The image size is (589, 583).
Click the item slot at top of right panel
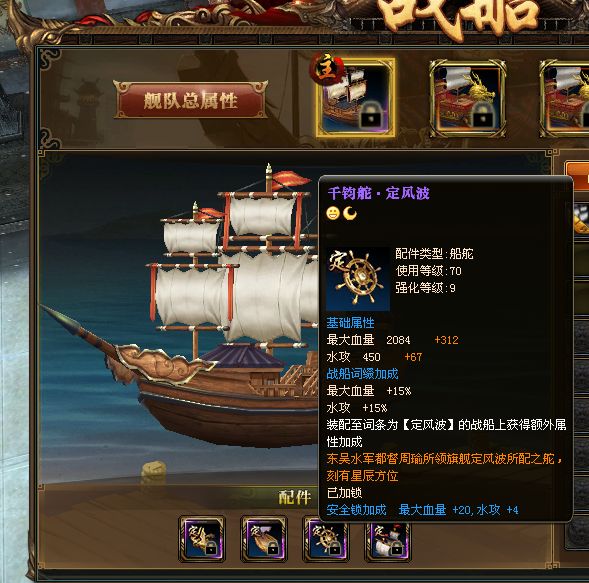point(581,219)
